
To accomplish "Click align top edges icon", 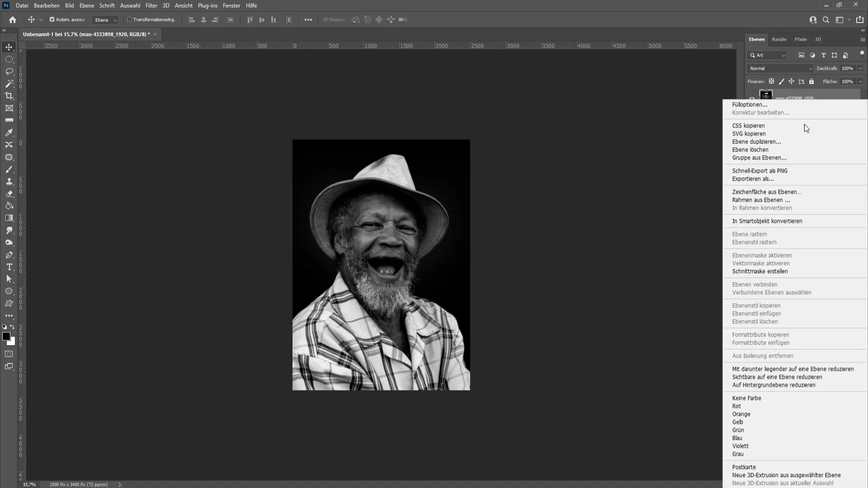I will [250, 20].
